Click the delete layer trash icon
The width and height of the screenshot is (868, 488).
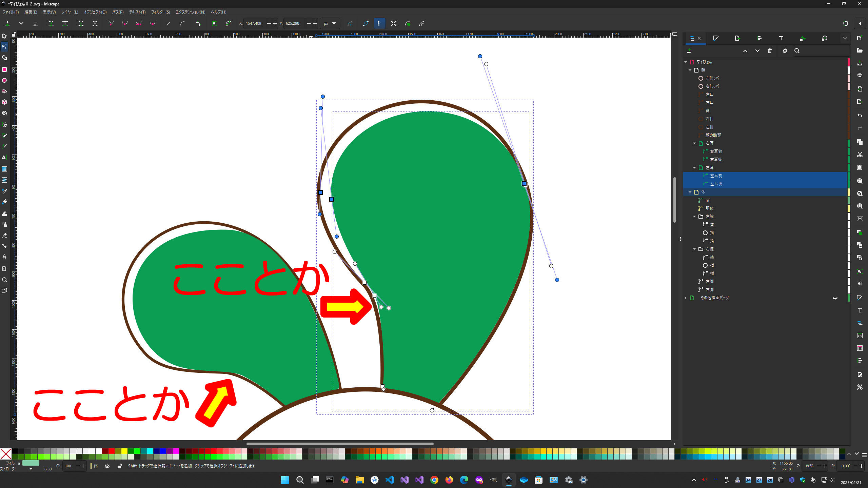770,51
